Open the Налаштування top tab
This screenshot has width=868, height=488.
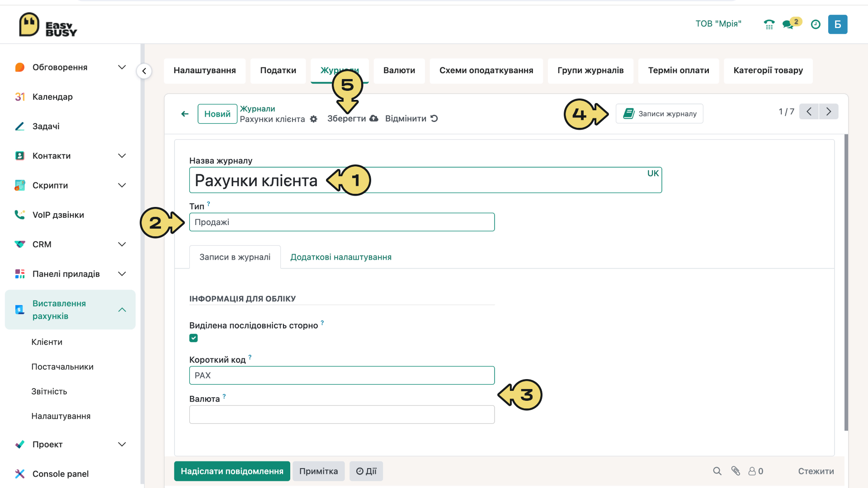[205, 70]
